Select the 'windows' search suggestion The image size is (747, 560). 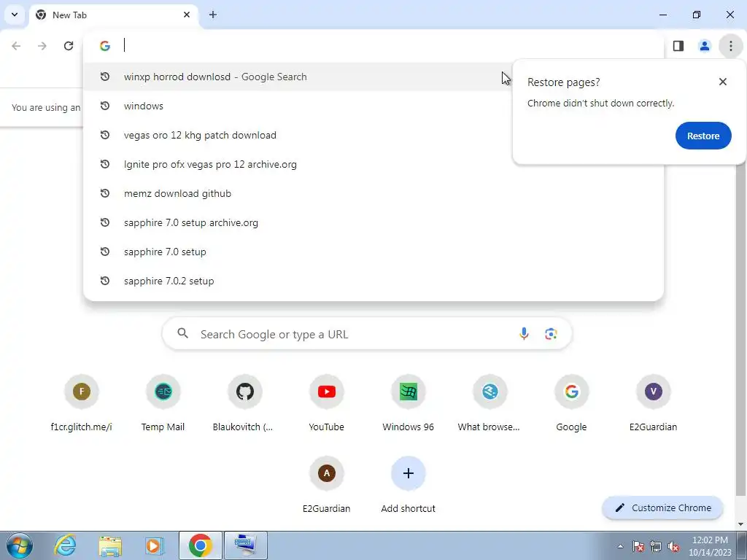tap(373, 106)
